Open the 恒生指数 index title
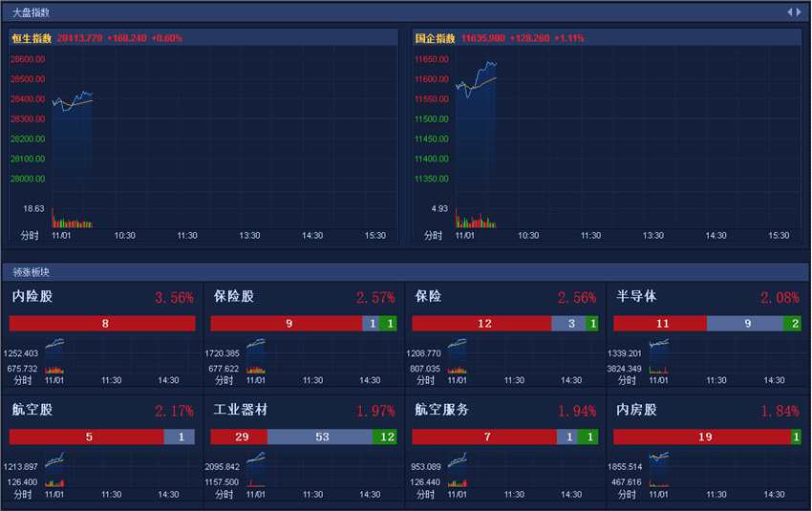812x511 pixels. (x=32, y=38)
